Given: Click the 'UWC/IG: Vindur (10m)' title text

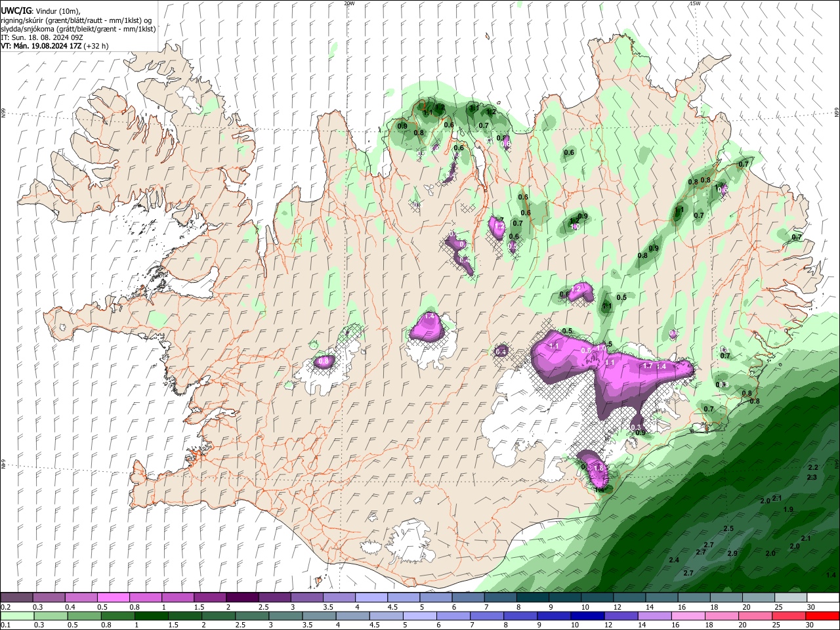Looking at the screenshot, I should 41,11.
